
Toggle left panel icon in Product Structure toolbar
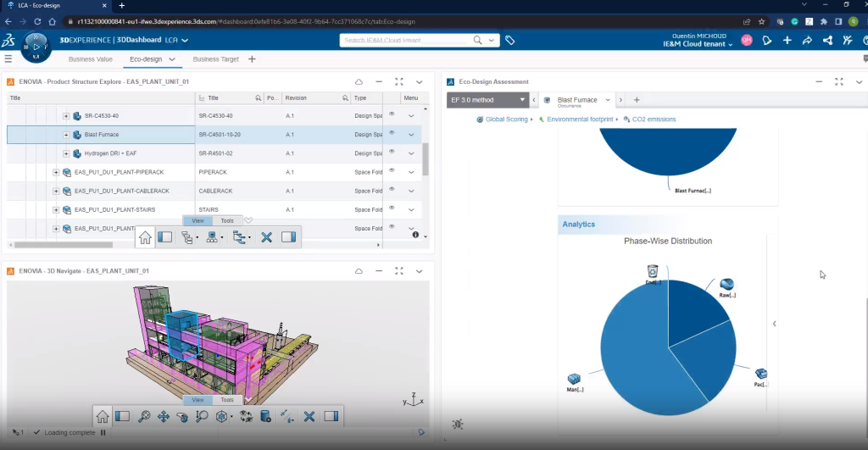pyautogui.click(x=165, y=237)
